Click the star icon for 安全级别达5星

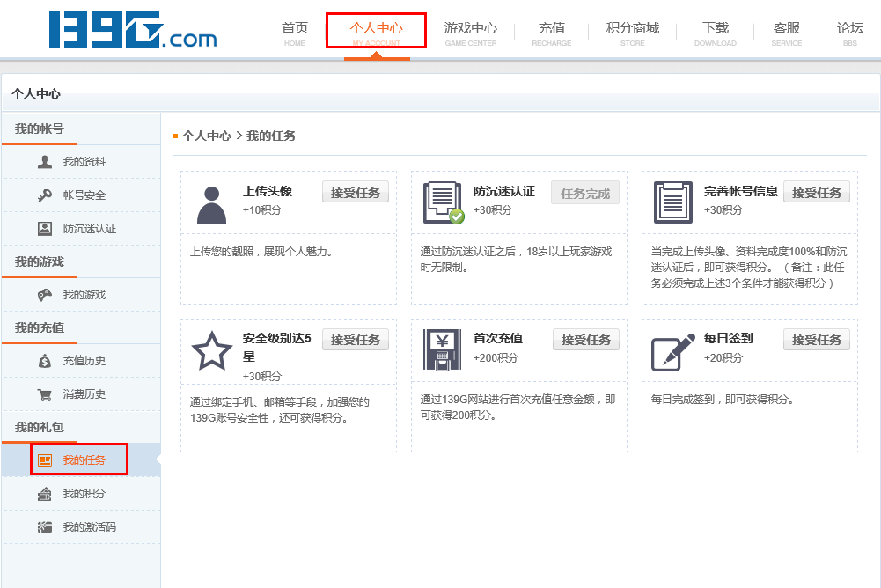tap(211, 351)
